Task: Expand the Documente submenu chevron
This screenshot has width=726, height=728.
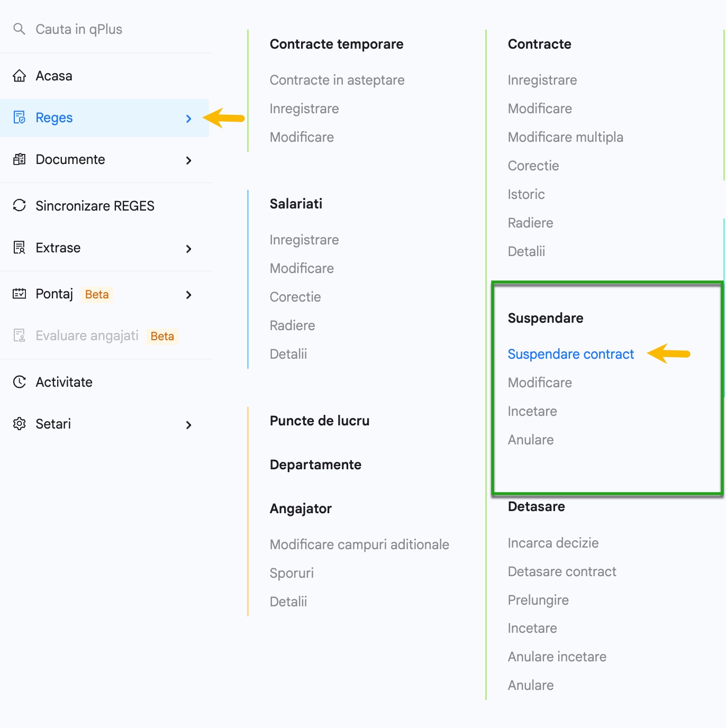Action: coord(188,160)
